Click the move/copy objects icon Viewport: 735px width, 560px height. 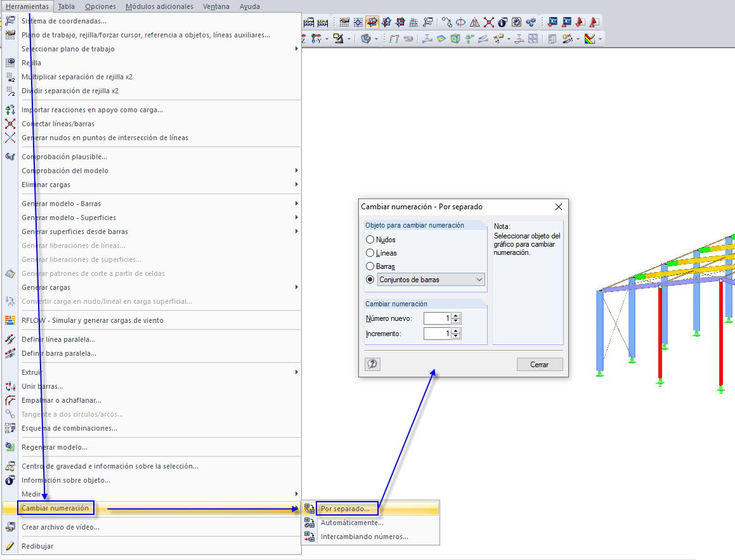point(447,22)
